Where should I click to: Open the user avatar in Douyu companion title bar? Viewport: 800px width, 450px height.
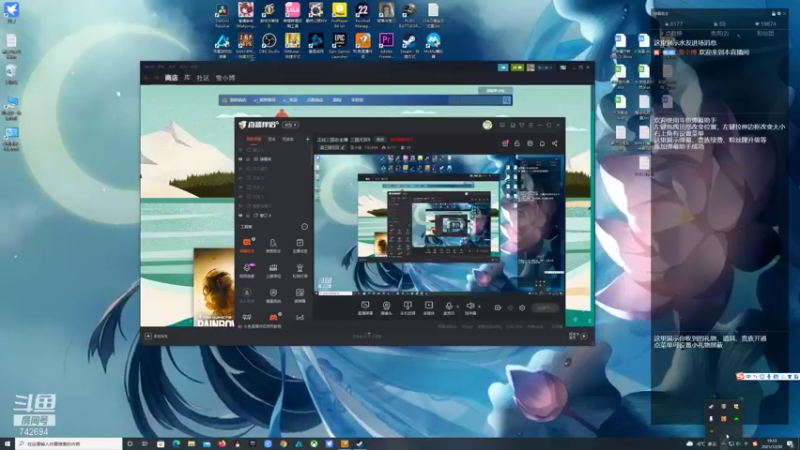(487, 125)
